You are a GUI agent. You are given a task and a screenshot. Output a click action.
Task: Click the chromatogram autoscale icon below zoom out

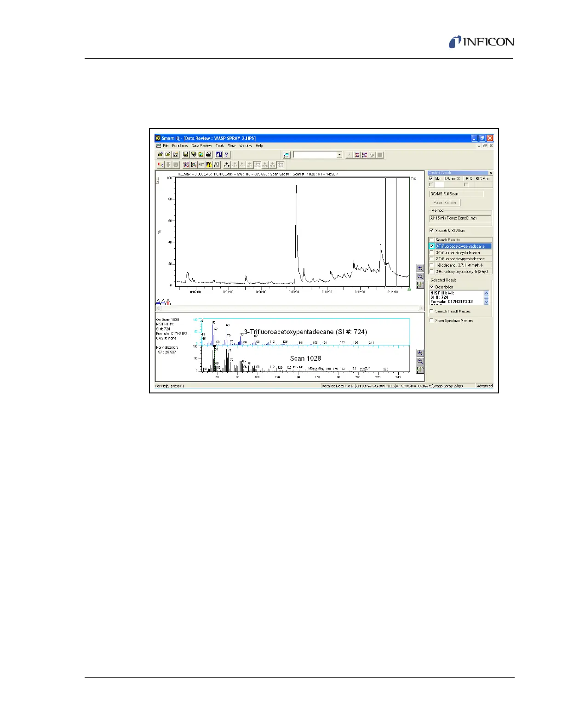point(420,285)
